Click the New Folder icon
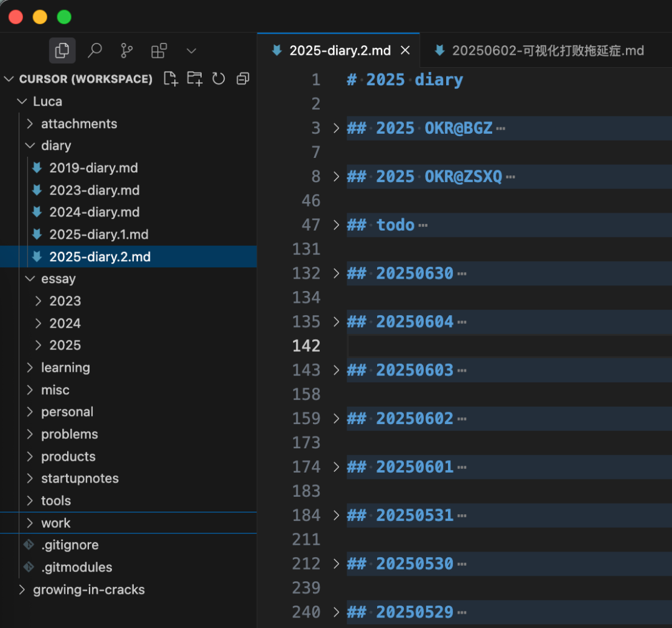Image resolution: width=672 pixels, height=628 pixels. coord(195,79)
